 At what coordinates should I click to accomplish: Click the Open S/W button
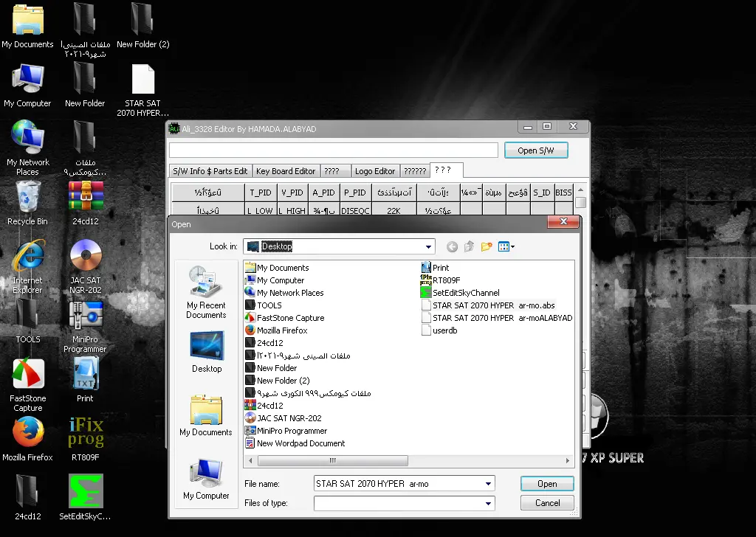tap(536, 150)
